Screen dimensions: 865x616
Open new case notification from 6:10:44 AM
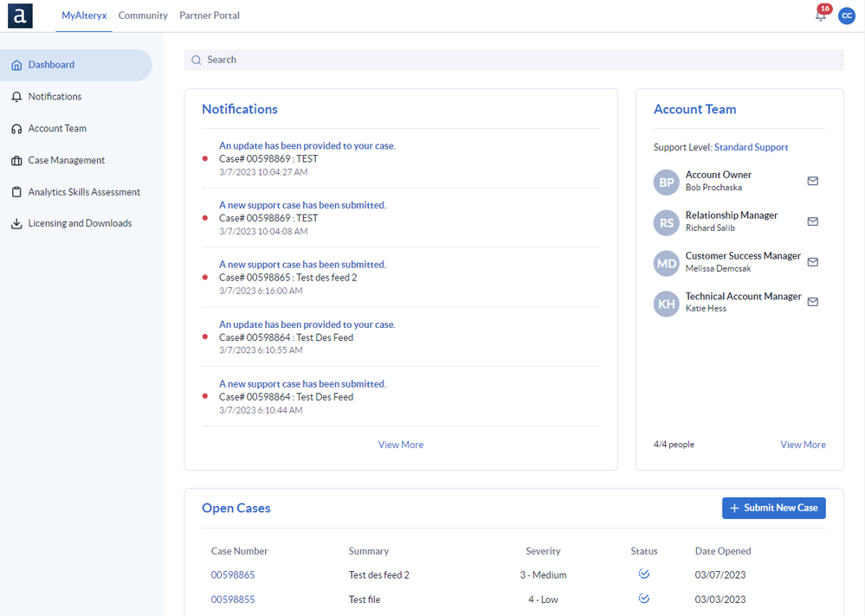[302, 384]
